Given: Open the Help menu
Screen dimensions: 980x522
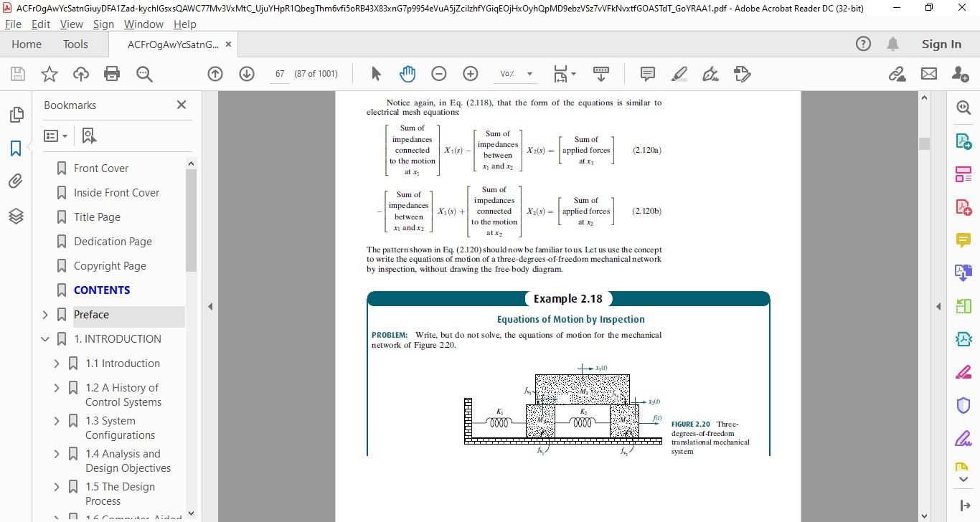Looking at the screenshot, I should click(184, 24).
